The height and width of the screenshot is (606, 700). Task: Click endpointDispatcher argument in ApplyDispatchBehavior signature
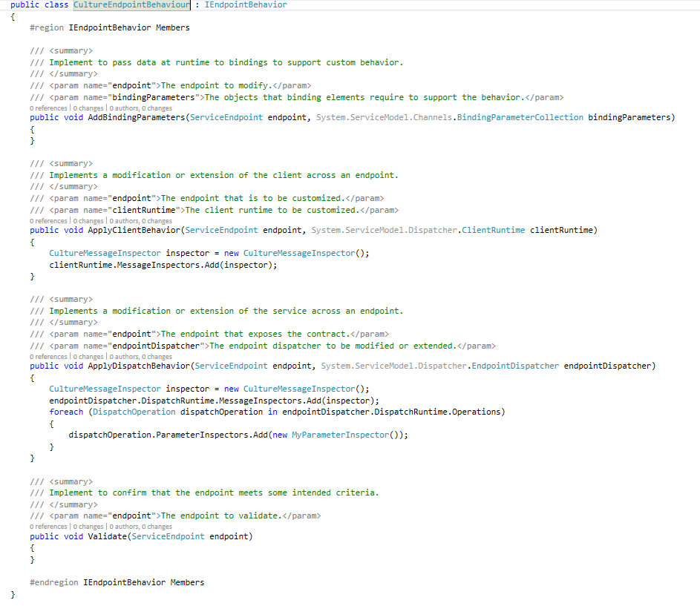tap(607, 366)
